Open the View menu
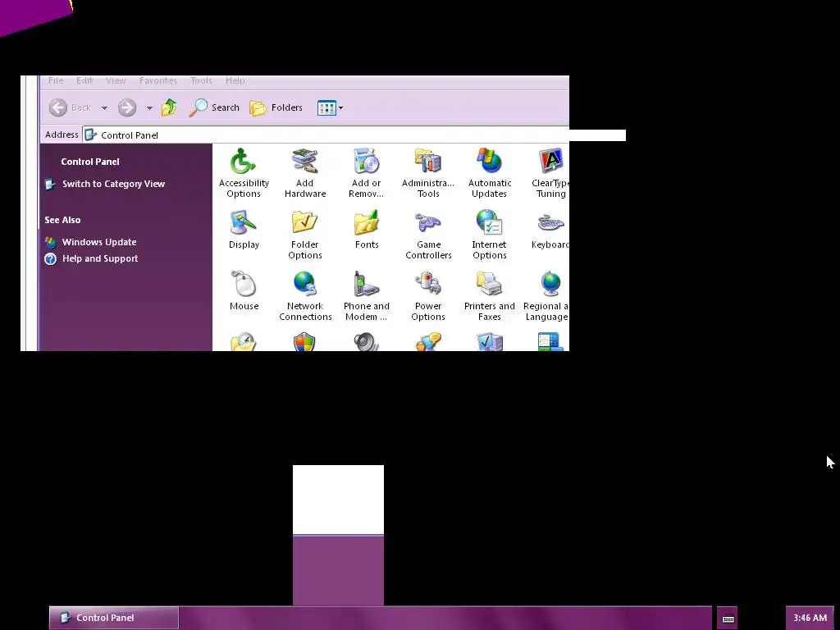 [116, 80]
